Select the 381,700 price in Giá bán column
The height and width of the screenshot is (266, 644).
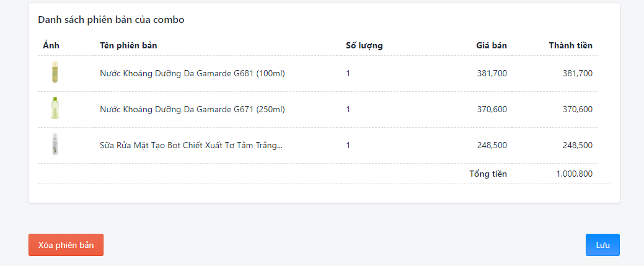pos(492,74)
